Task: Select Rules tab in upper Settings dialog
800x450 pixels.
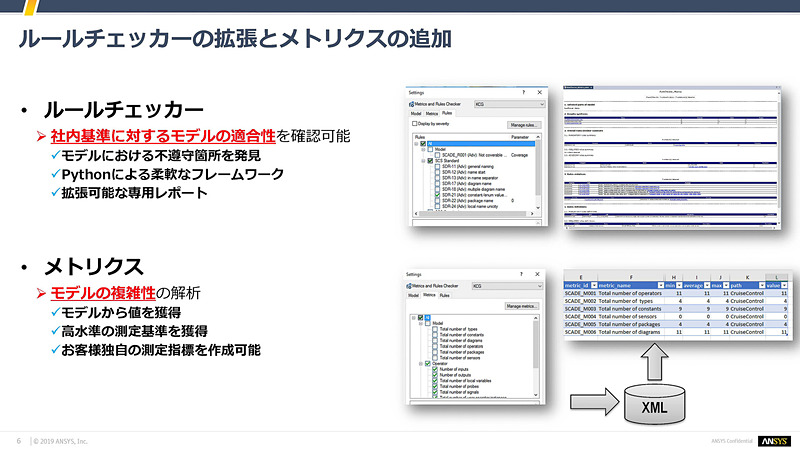Action: tap(447, 113)
